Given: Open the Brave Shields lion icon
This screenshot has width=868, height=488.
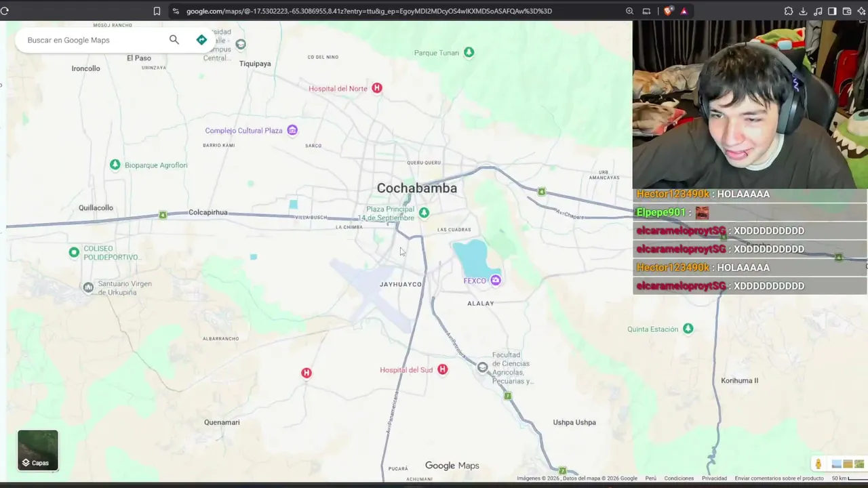Looking at the screenshot, I should coord(668,11).
